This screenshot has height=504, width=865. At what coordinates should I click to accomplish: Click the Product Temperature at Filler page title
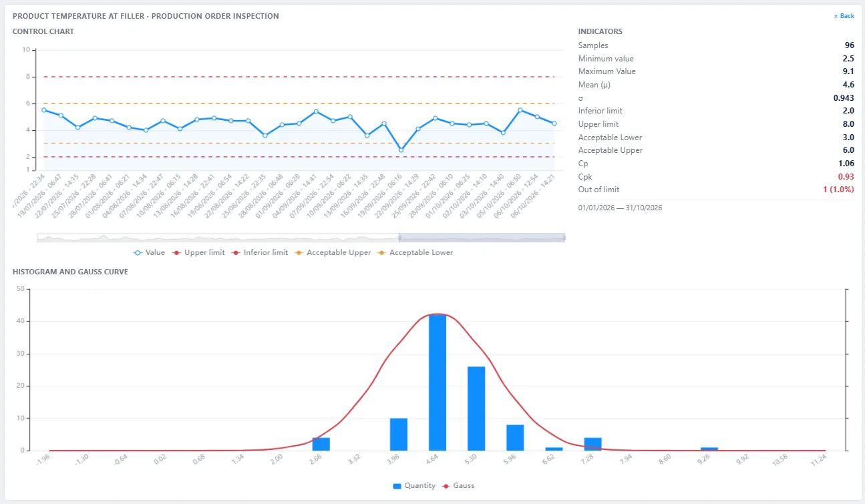(x=146, y=16)
